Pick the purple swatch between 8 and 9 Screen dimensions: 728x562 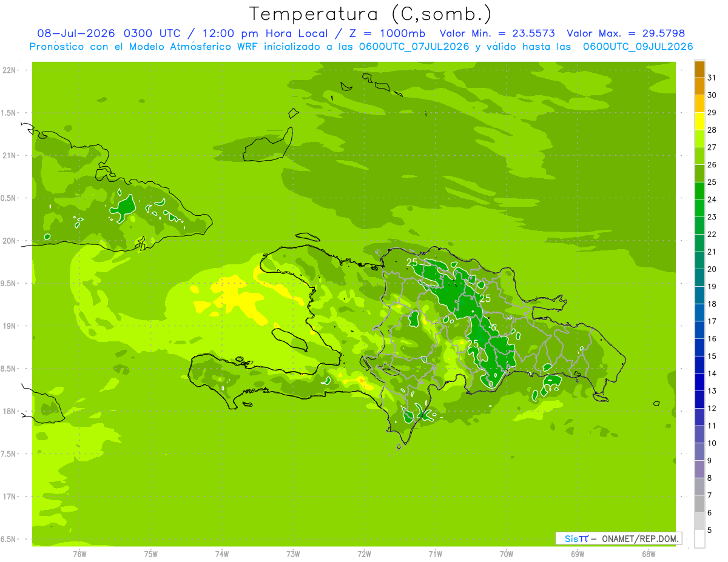tap(699, 469)
